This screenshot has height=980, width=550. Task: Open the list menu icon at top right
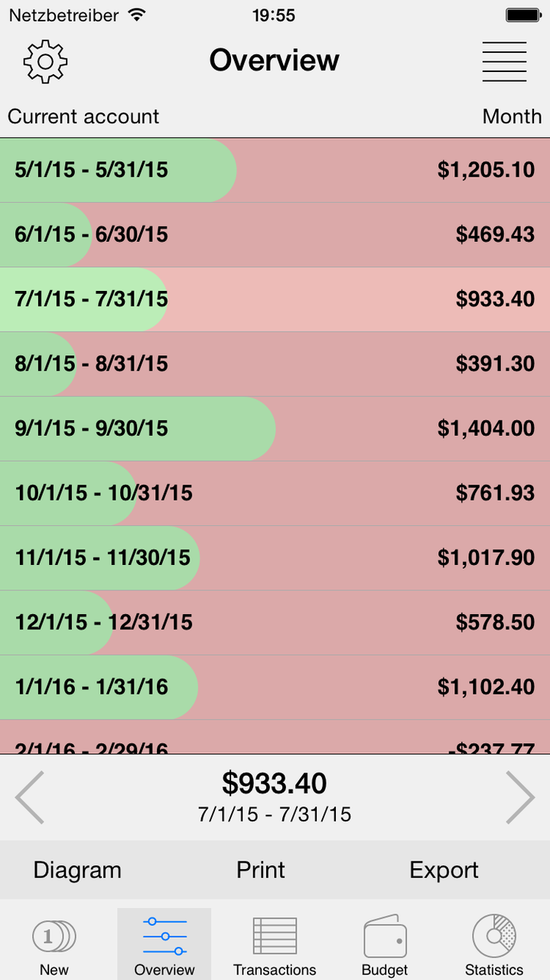(504, 61)
